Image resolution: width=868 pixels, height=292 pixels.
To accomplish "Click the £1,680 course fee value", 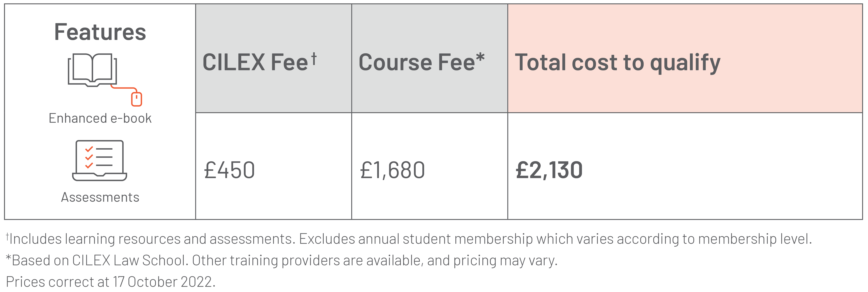I will coord(392,170).
